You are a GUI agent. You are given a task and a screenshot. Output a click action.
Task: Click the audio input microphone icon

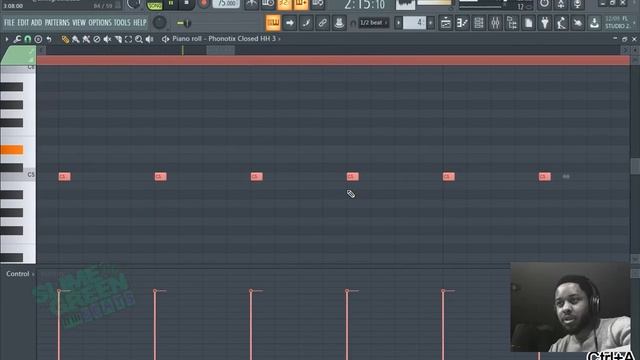[577, 4]
